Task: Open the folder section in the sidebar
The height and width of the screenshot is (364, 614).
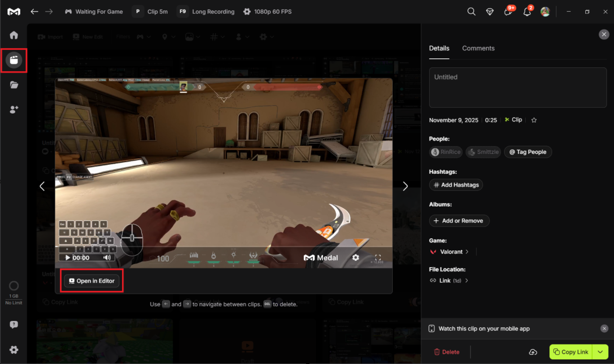Action: point(14,85)
